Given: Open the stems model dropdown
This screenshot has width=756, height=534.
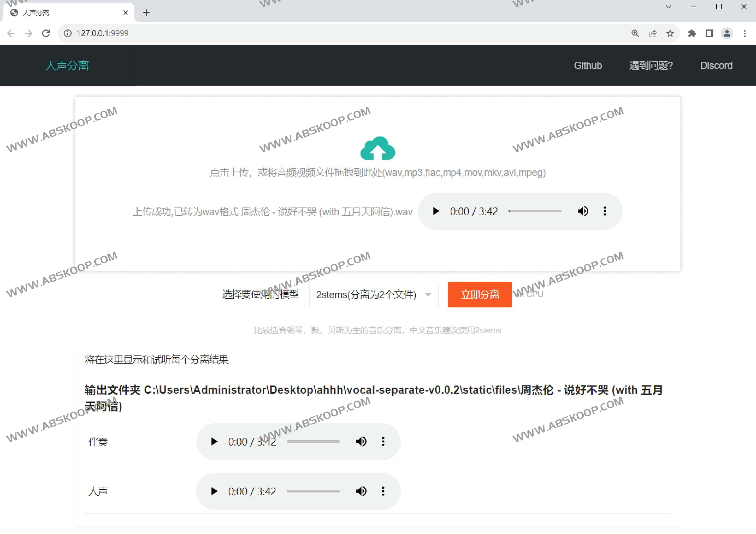Looking at the screenshot, I should pos(374,295).
